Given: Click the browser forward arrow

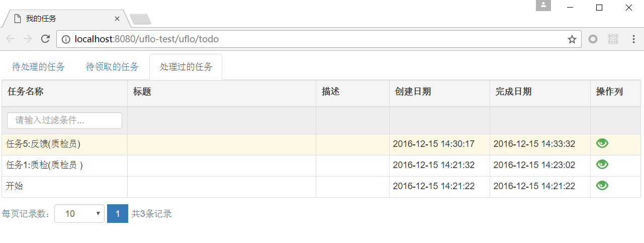Looking at the screenshot, I should tap(28, 39).
